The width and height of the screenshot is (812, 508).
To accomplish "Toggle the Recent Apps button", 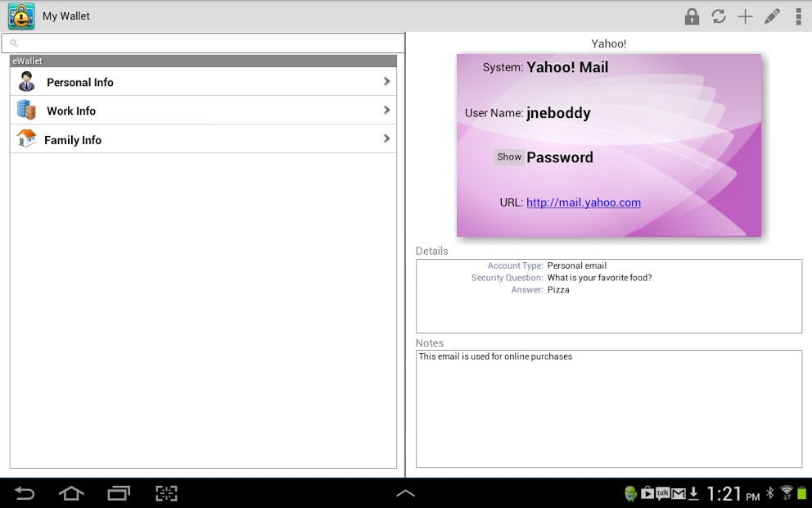I will pos(117,493).
